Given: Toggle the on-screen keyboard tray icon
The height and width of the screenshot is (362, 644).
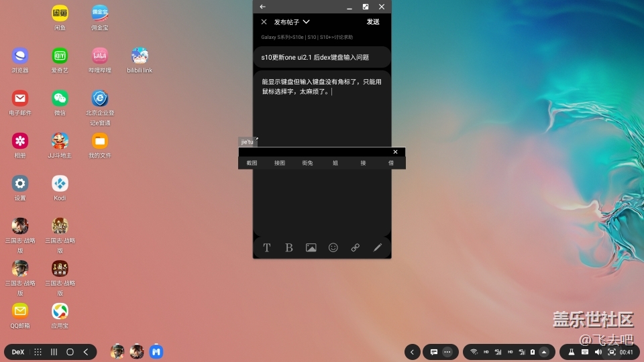Looking at the screenshot, I should click(x=585, y=352).
